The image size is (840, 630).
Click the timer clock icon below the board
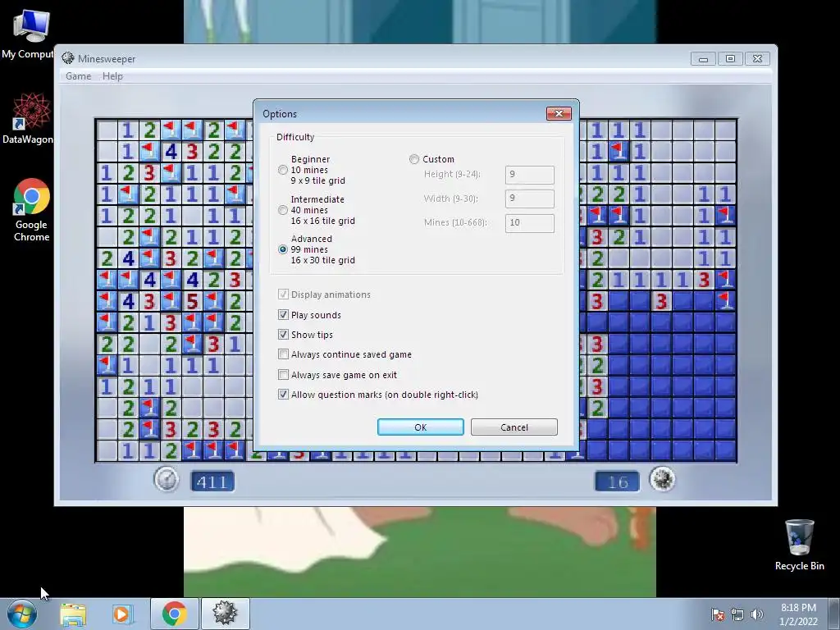(x=167, y=479)
